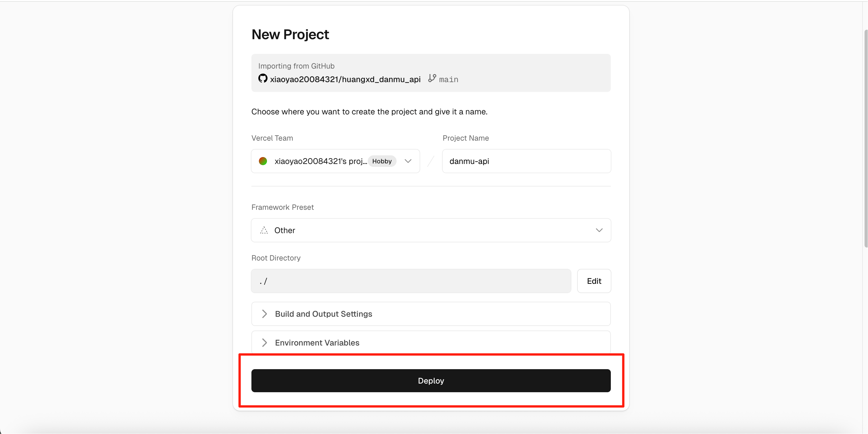Click the GitHub logo icon beside repository name

pos(263,79)
